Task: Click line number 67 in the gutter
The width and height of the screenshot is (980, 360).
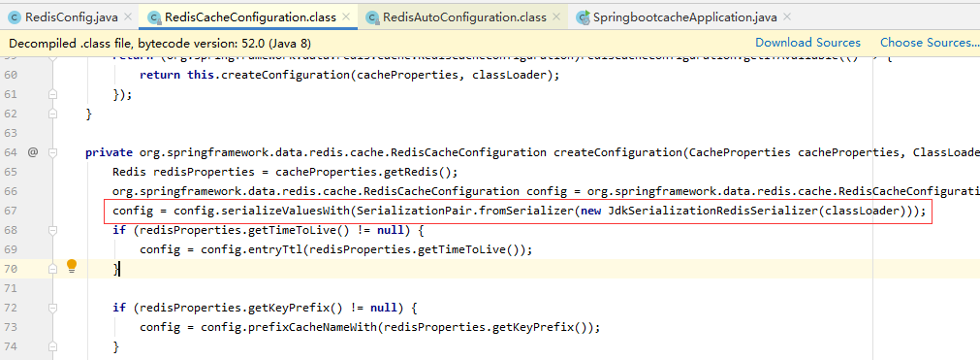Action: (x=11, y=211)
